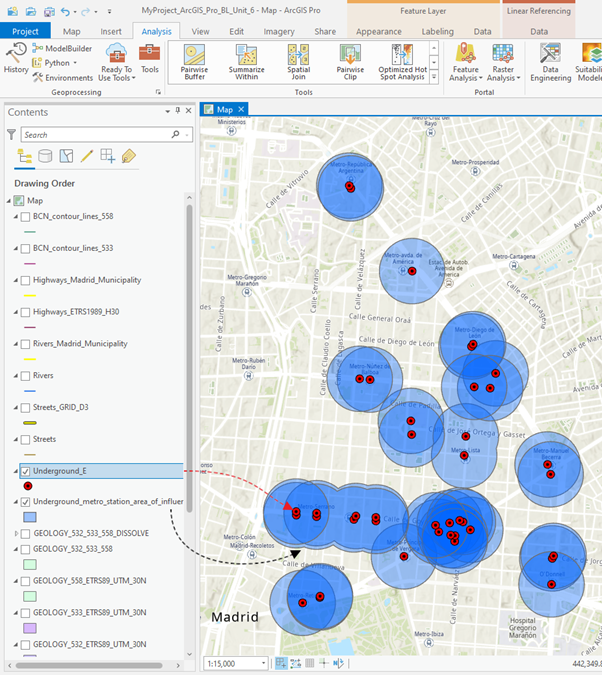Open the History geoprocessing pane
This screenshot has width=602, height=675.
pos(16,58)
